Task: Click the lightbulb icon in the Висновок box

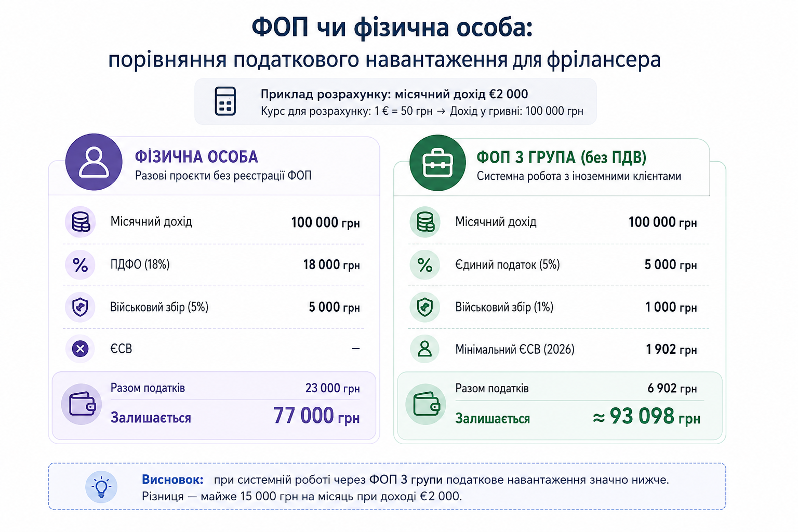Action: tap(101, 487)
